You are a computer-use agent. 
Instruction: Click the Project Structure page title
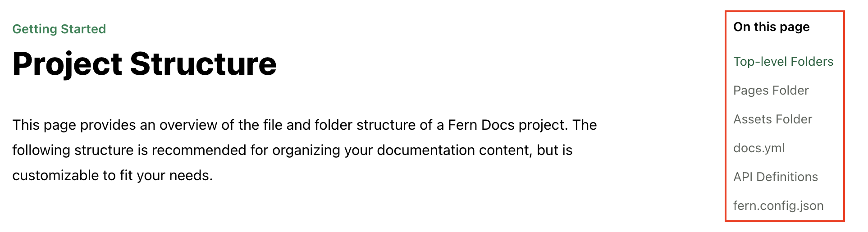pyautogui.click(x=144, y=64)
